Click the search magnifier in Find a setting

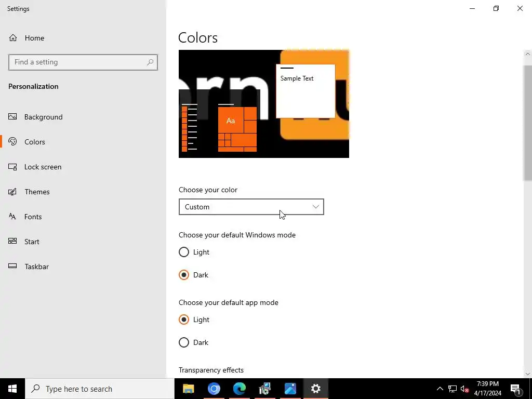[x=150, y=62]
